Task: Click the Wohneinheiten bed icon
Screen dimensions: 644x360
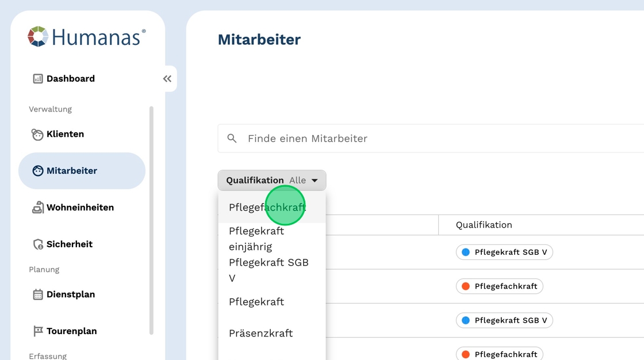Action: 38,208
